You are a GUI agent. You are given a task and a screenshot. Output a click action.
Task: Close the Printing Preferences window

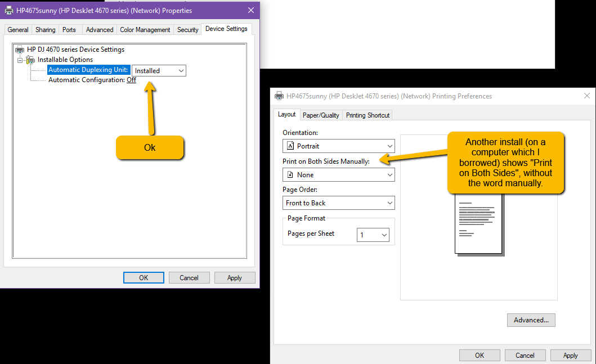point(587,96)
